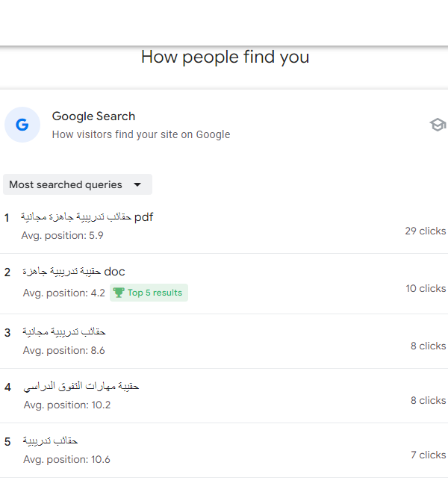Click How visitors find your site subtitle

pyautogui.click(x=141, y=134)
